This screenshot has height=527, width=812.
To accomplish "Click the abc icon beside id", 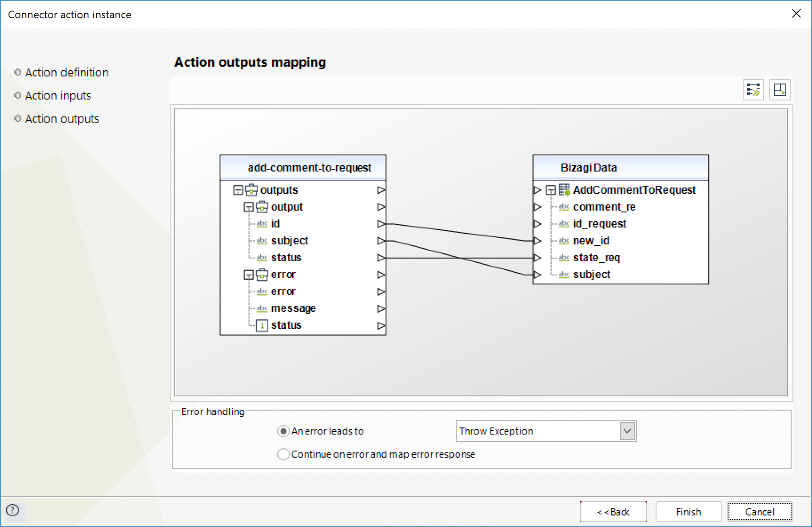I will (262, 224).
